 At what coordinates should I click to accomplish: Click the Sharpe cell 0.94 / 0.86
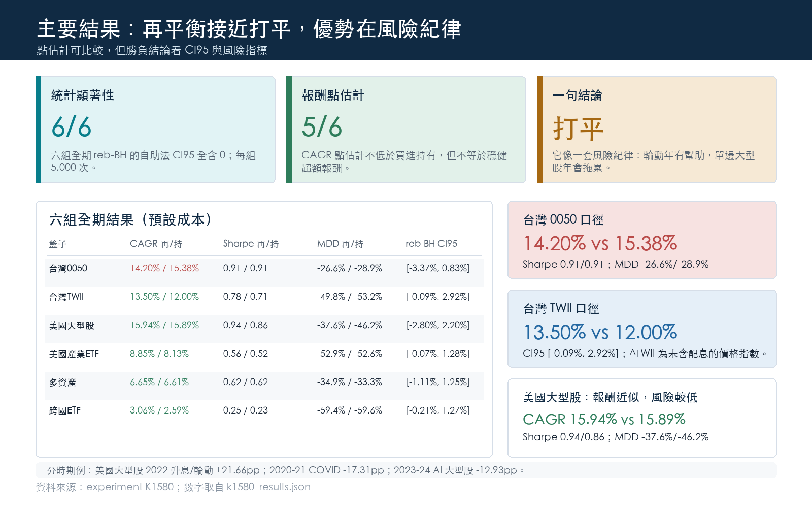[246, 325]
